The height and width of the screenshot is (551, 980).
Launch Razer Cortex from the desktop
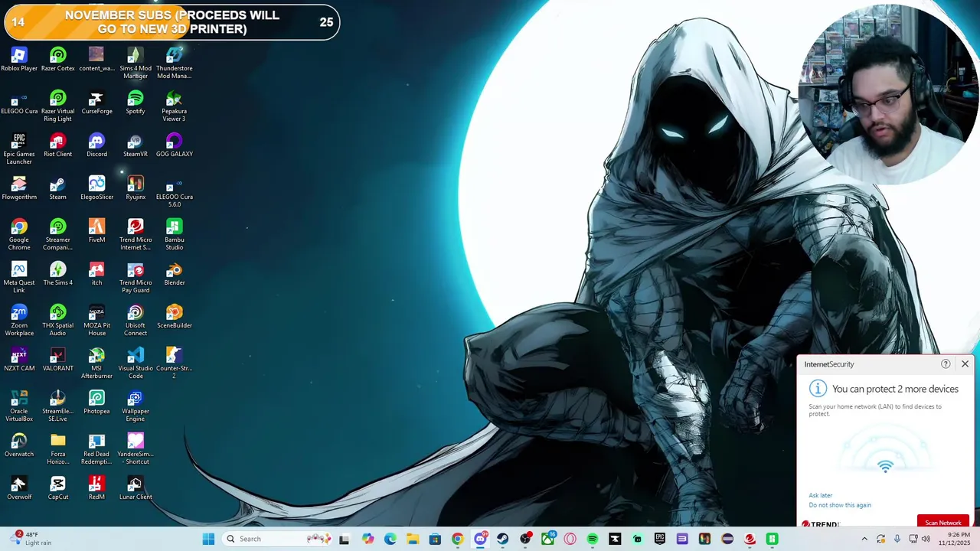(x=57, y=60)
